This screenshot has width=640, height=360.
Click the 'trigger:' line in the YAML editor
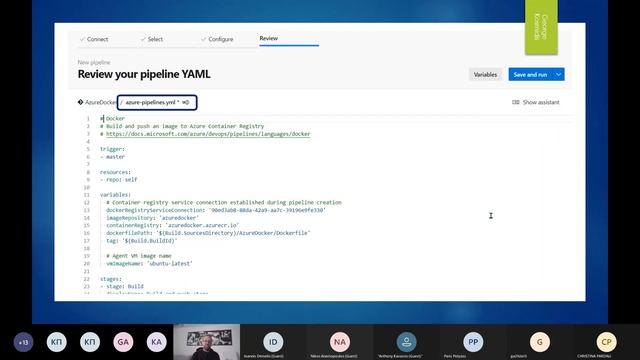(x=112, y=149)
